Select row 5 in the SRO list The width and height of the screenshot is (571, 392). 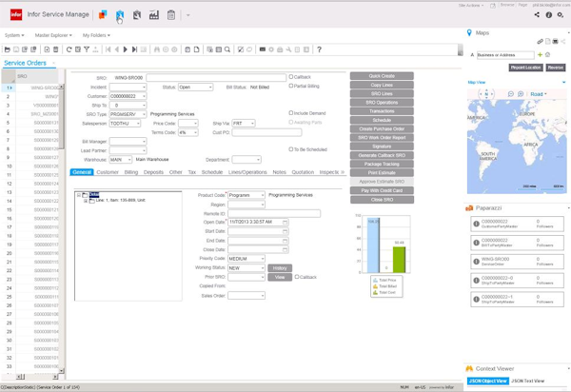point(30,123)
